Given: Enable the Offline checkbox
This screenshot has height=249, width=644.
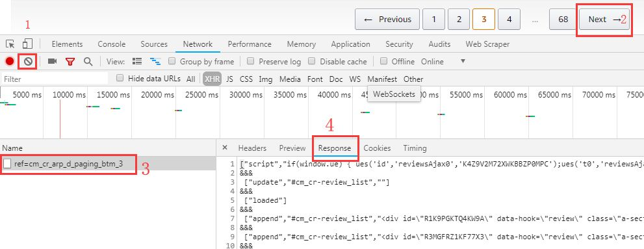Looking at the screenshot, I should pyautogui.click(x=383, y=61).
